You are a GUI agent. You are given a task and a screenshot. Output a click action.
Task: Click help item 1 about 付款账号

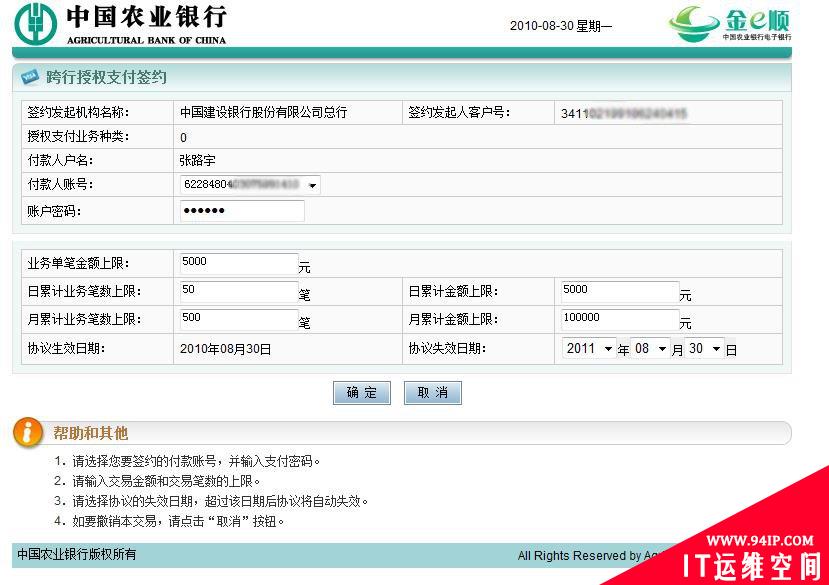187,461
